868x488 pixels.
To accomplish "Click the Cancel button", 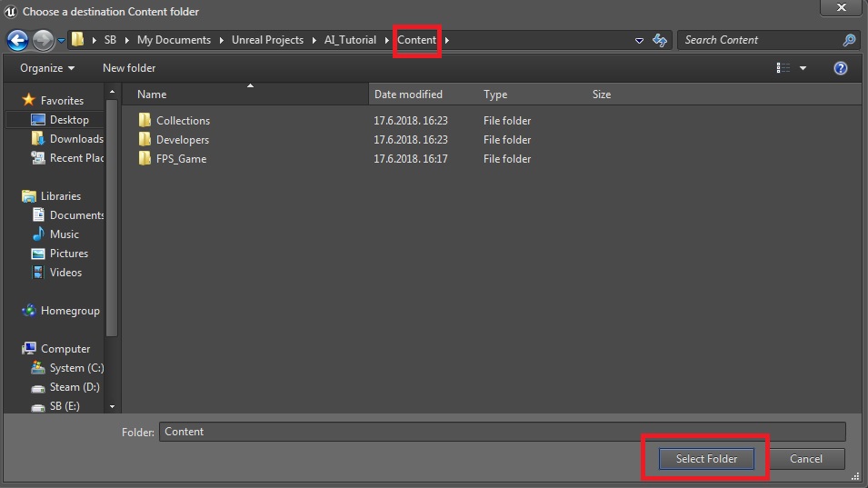I will pyautogui.click(x=805, y=459).
